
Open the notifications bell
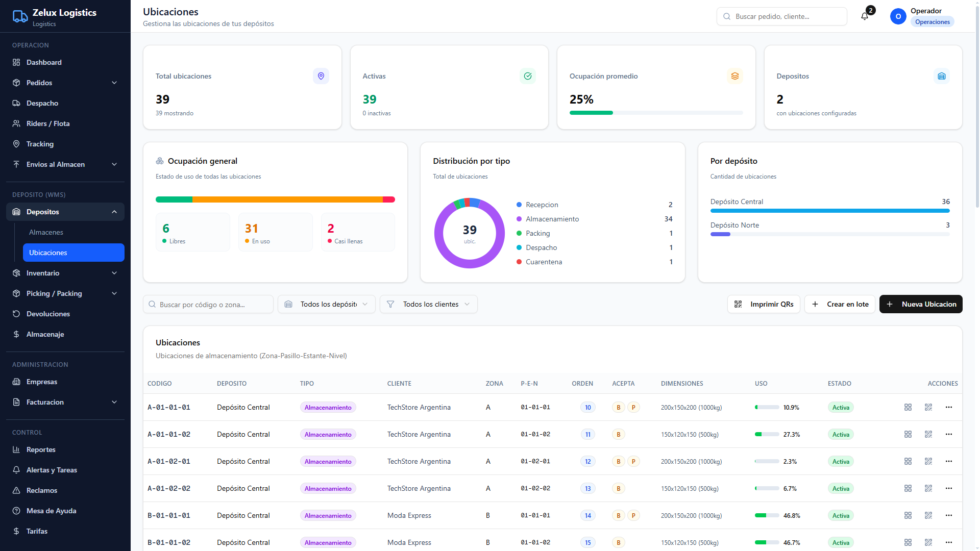pos(865,16)
